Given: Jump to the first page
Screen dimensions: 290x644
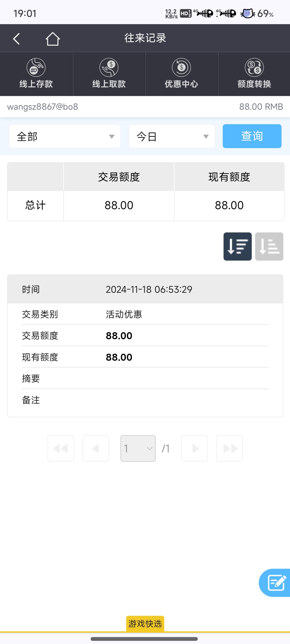Looking at the screenshot, I should [x=61, y=448].
